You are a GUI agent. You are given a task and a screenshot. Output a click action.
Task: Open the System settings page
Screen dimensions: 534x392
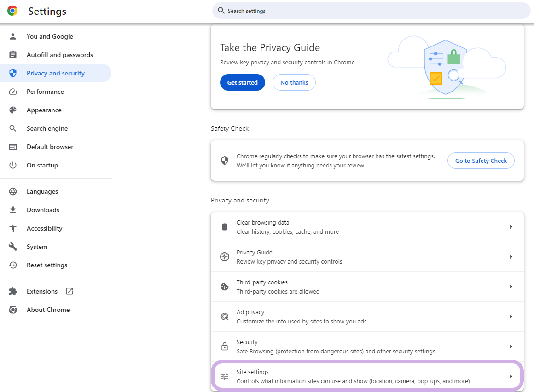pos(56,247)
